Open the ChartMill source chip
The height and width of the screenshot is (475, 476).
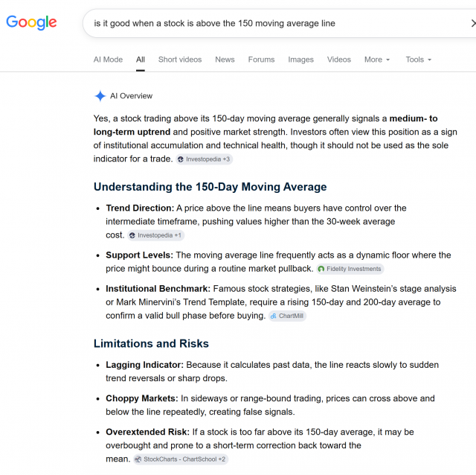click(287, 316)
